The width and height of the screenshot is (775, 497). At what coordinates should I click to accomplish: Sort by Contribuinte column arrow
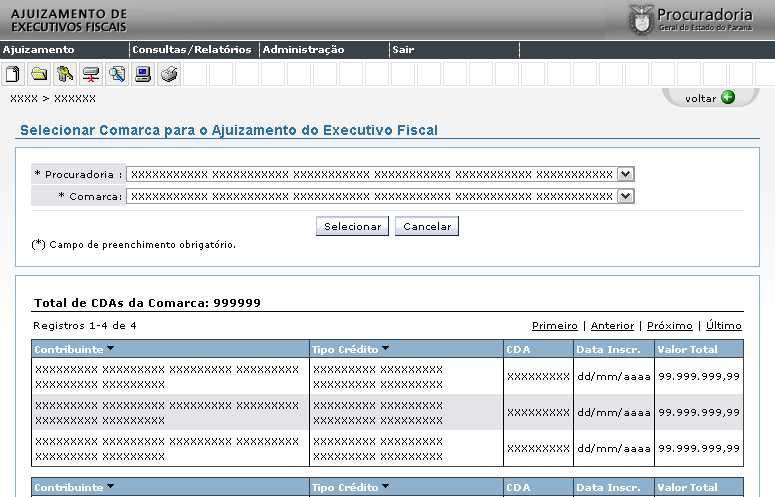pos(110,349)
